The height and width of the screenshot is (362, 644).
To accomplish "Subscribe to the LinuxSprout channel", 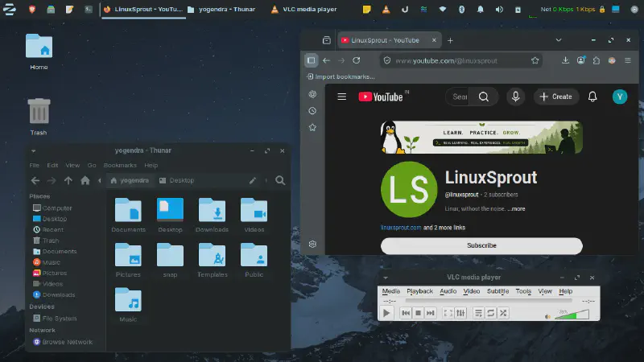I will (481, 245).
